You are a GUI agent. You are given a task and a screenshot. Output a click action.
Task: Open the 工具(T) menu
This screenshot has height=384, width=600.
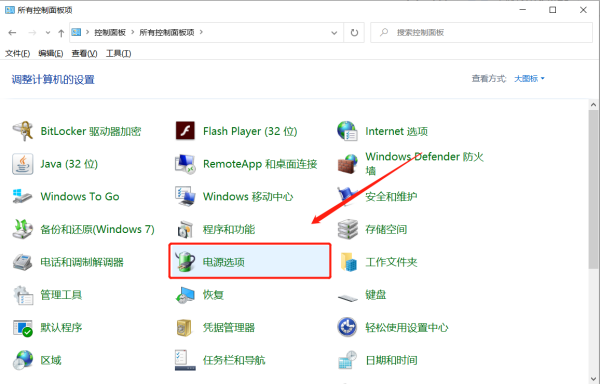pyautogui.click(x=119, y=54)
